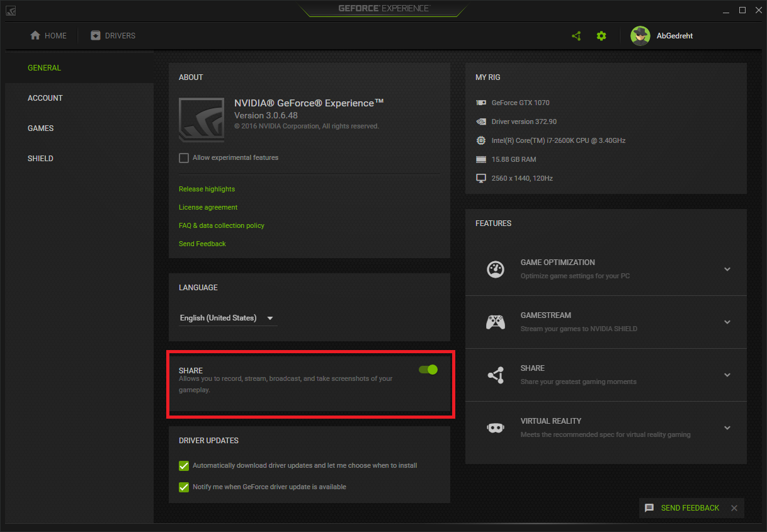Dismiss the Send Feedback popup
The image size is (767, 532).
734,508
